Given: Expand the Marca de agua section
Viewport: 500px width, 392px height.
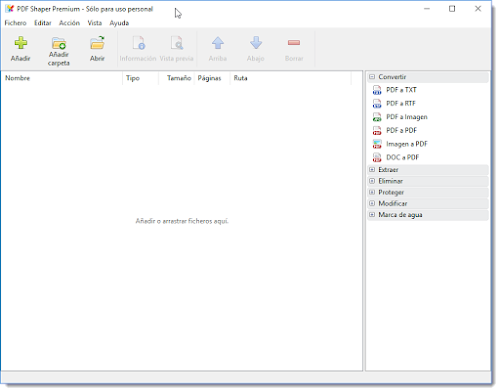Looking at the screenshot, I should coord(372,215).
